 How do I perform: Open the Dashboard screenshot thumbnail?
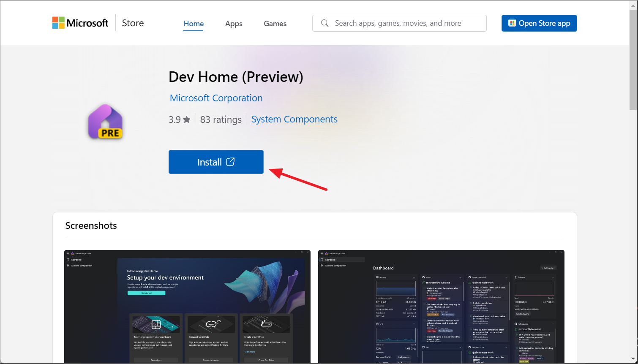[441, 307]
